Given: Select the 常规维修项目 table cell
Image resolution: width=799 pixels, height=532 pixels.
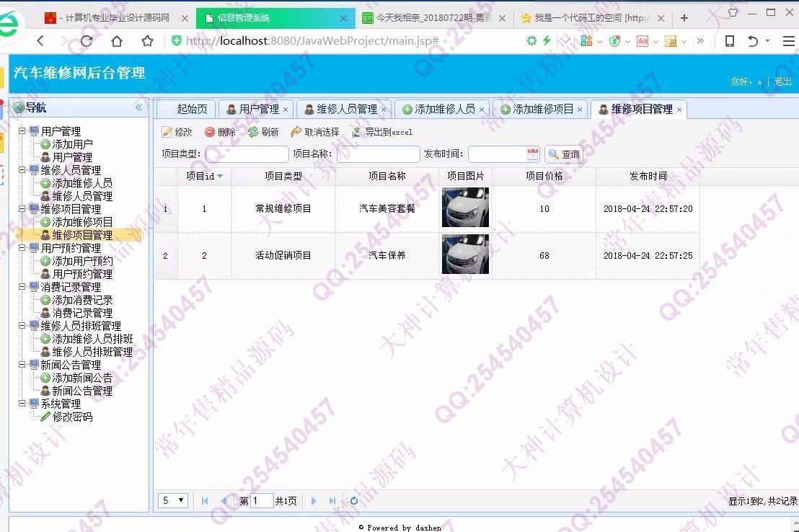Looking at the screenshot, I should pyautogui.click(x=283, y=208).
